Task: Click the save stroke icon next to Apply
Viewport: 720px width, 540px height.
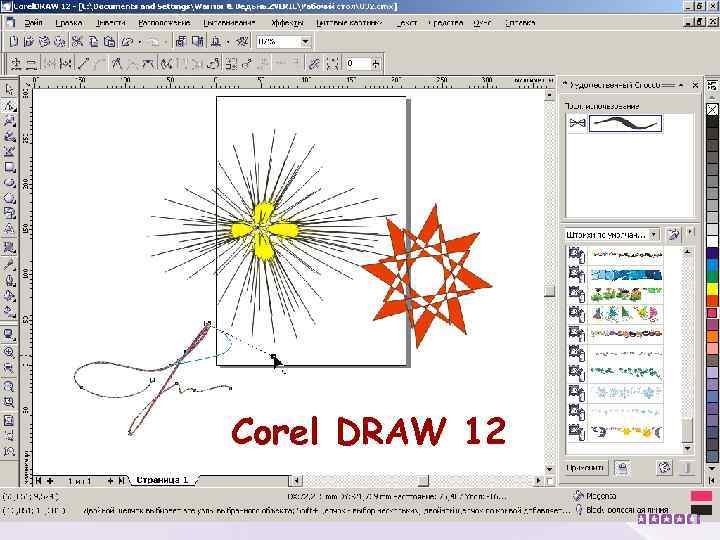Action: [622, 467]
